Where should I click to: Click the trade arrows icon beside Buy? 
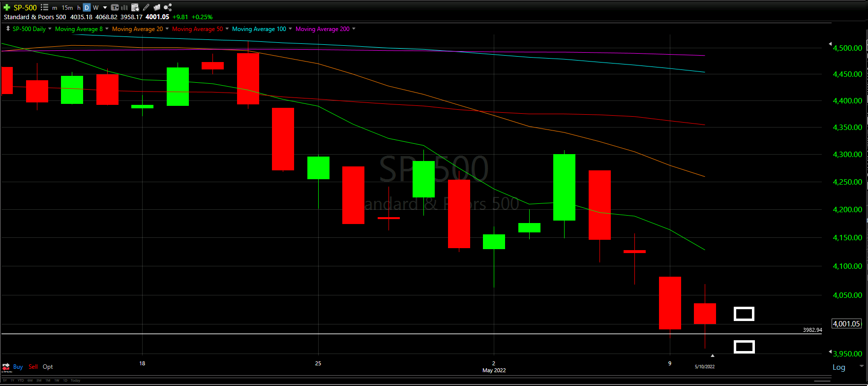(6, 367)
